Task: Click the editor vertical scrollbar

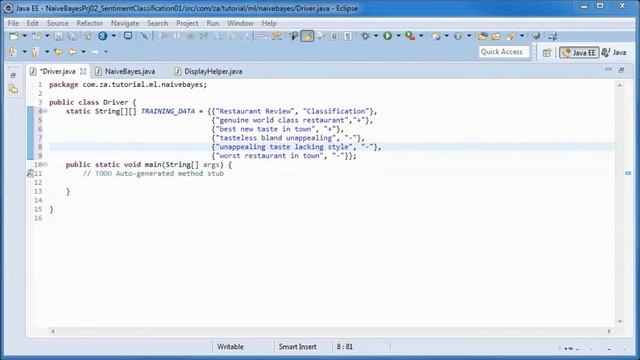Action: pos(620,203)
